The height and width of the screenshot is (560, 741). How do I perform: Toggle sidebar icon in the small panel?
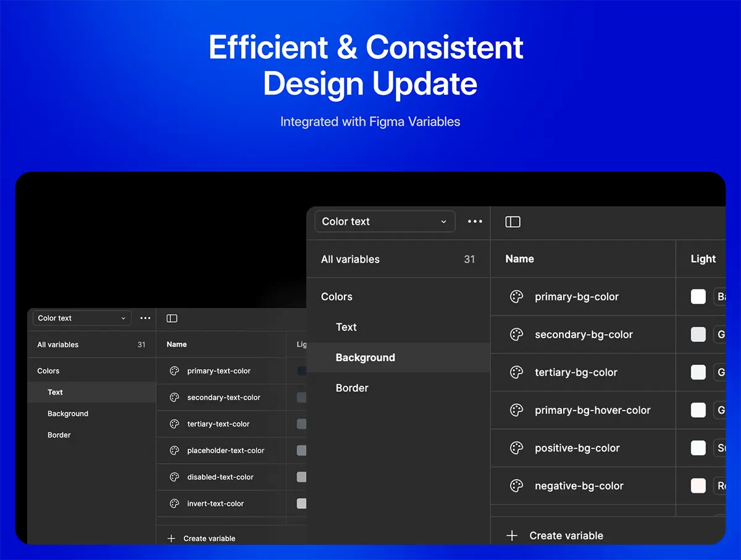click(x=172, y=319)
